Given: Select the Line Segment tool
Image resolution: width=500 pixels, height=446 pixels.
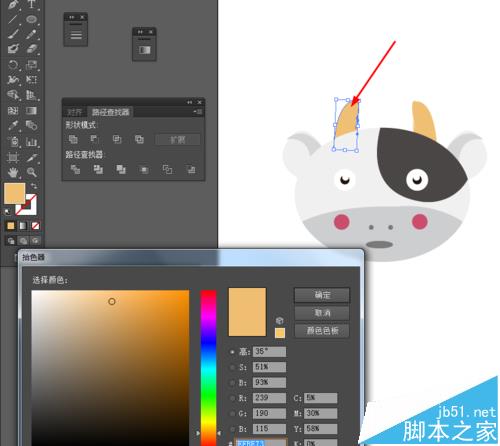Looking at the screenshot, I should 13,19.
